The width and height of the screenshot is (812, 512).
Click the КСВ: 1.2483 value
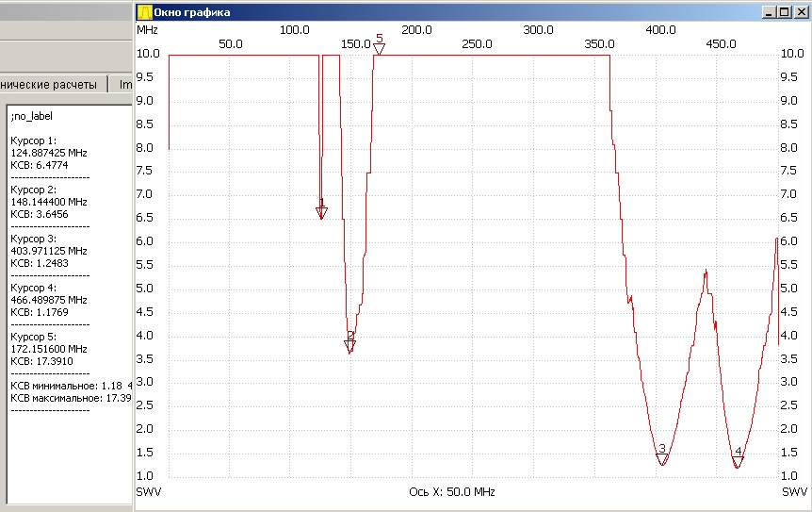pos(40,263)
